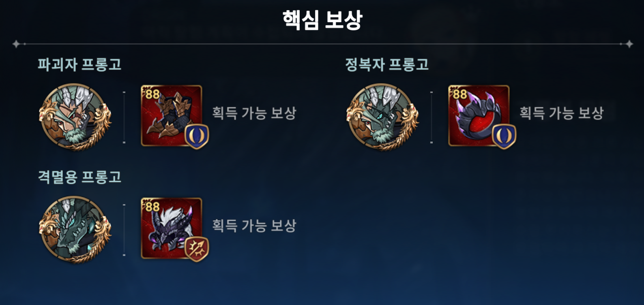644x305 pixels.
Task: Click the 88 level label on the gauntlet
Action: pos(152,94)
